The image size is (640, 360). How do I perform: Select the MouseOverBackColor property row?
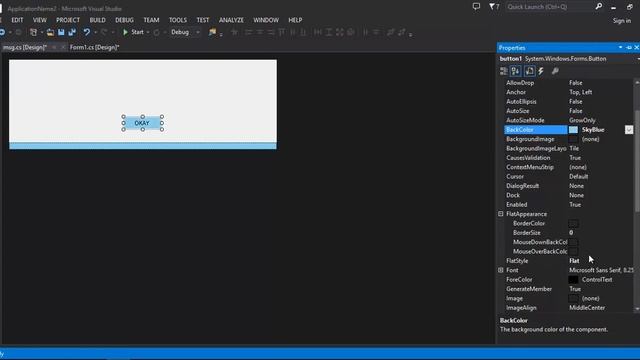(569, 251)
